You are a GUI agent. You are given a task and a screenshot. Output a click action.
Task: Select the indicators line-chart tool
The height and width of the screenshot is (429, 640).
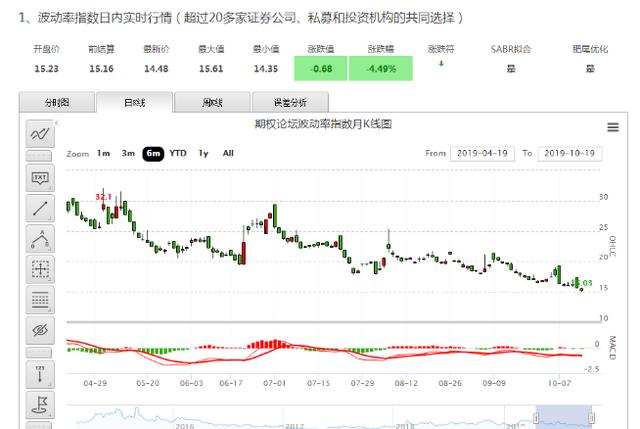click(x=40, y=135)
